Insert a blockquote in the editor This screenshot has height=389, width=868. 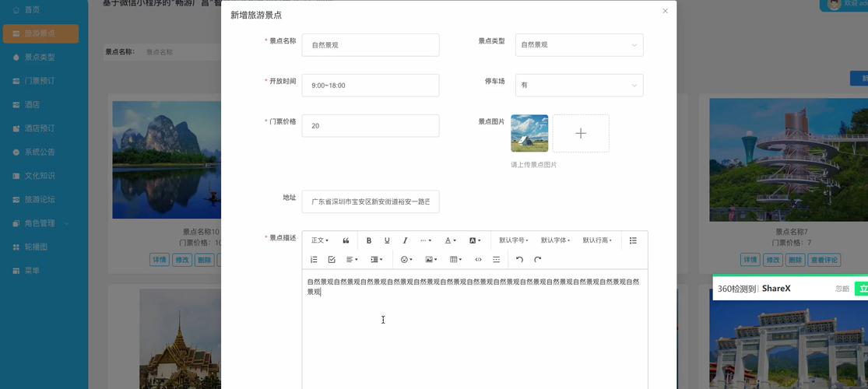[346, 240]
